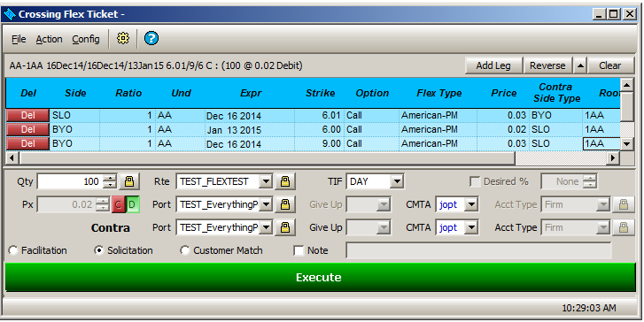Open the first Port TEST_EverythingP dropdown

tap(266, 204)
